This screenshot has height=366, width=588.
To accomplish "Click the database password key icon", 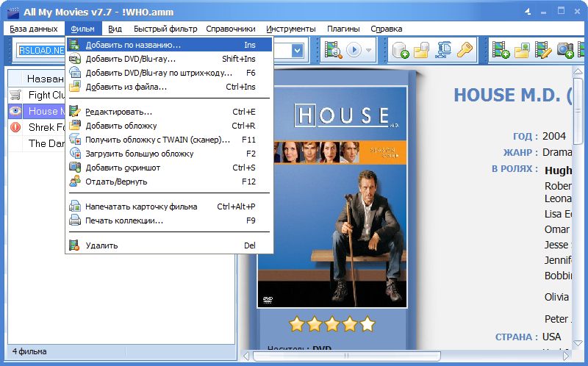I will tap(465, 50).
